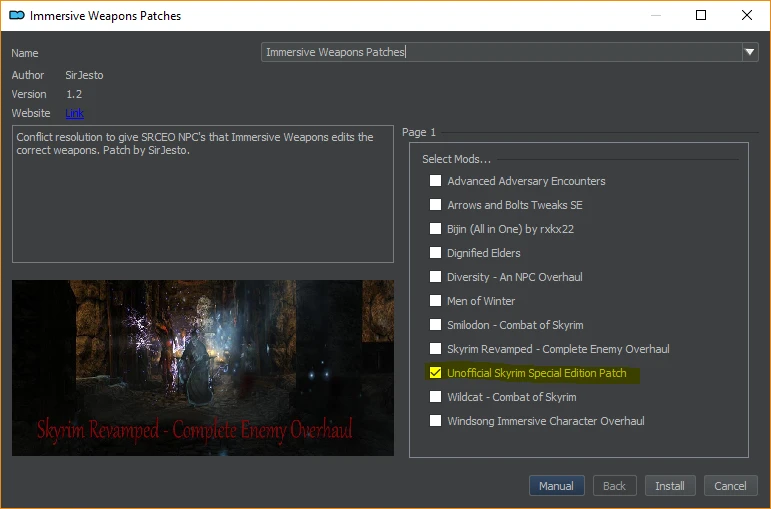Image resolution: width=771 pixels, height=509 pixels.
Task: Click the Install button
Action: click(x=670, y=486)
